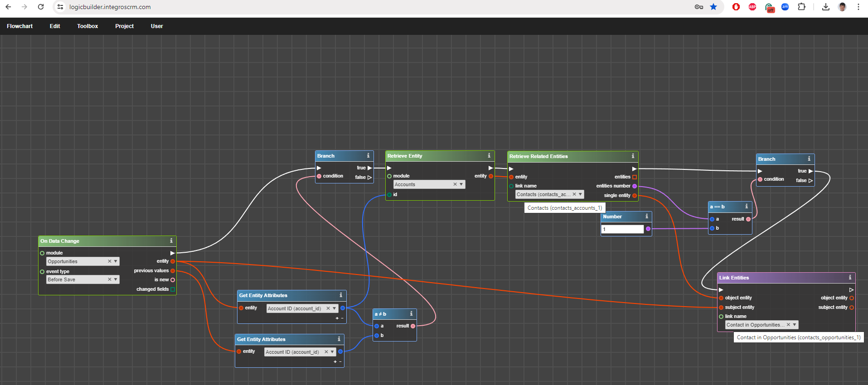This screenshot has width=868, height=385.
Task: Click info icon on Branch node next to Link Entities
Action: (x=809, y=159)
